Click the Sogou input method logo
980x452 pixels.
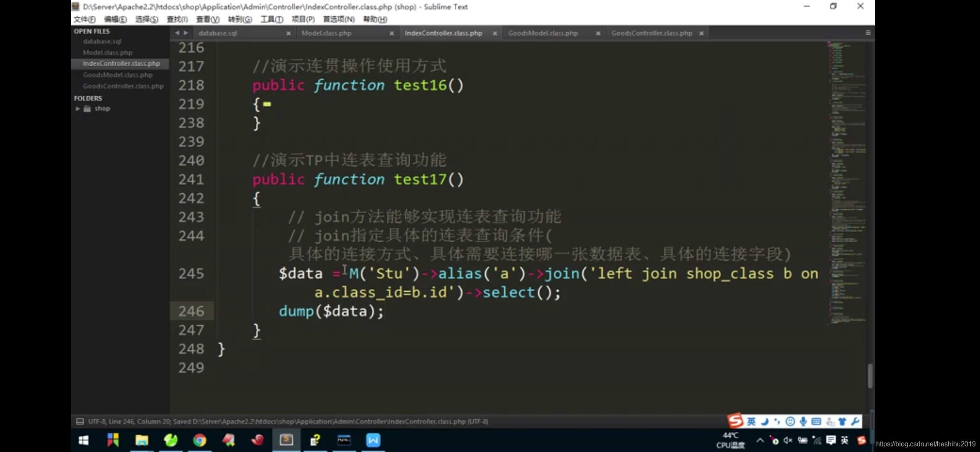pos(735,421)
